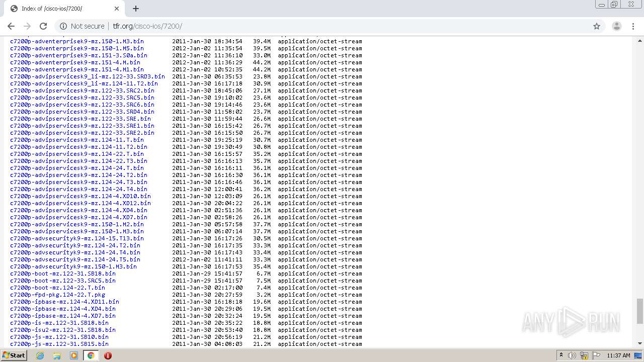
Task: Launch Internet Explorer from the taskbar
Action: click(40, 355)
